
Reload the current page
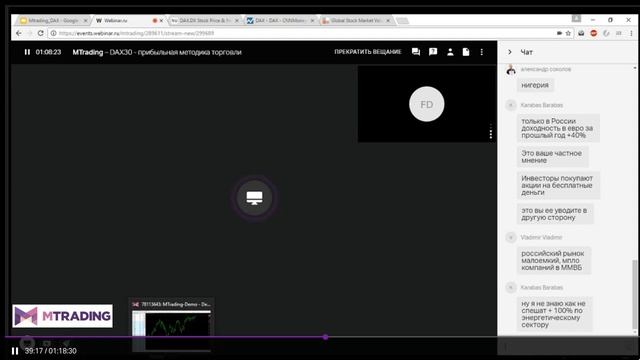40,33
